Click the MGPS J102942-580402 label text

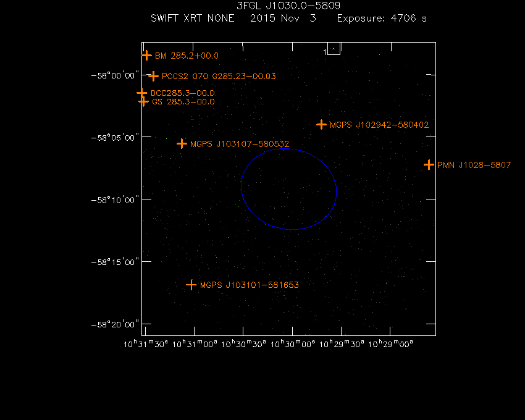[x=379, y=125]
